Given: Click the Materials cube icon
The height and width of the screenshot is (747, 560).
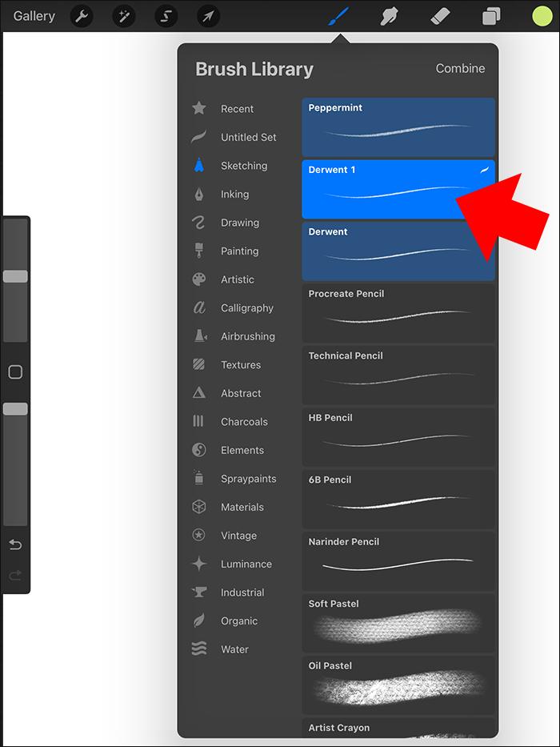Looking at the screenshot, I should [199, 507].
